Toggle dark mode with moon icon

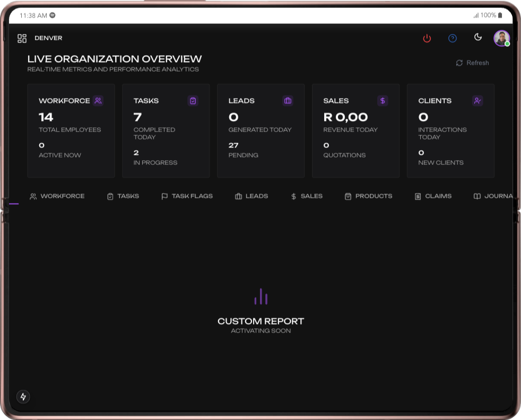(478, 37)
